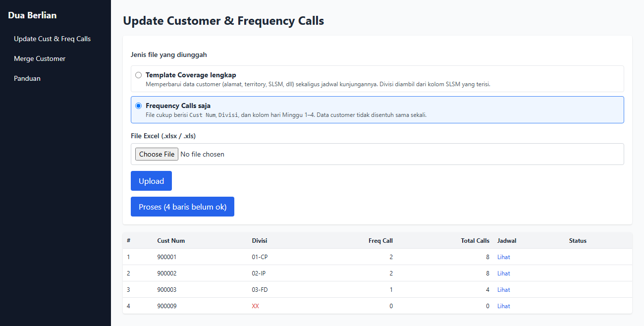
Task: Click the No file chosen text
Action: [x=202, y=154]
